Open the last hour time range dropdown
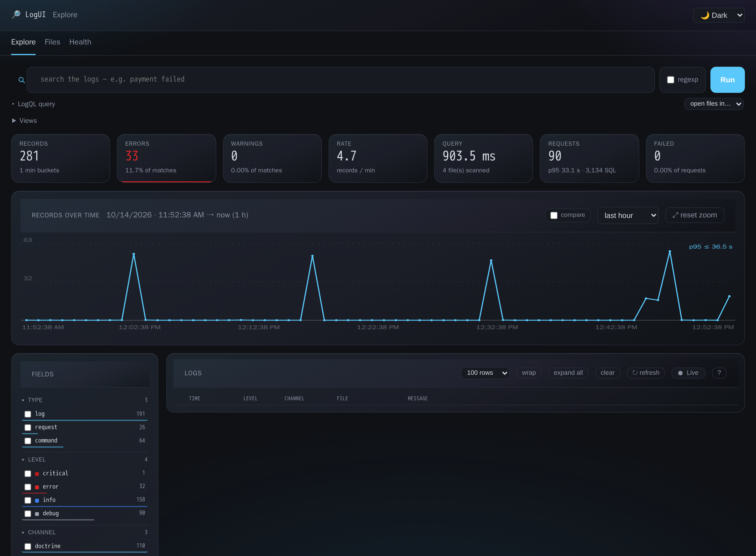The image size is (756, 556). pos(628,215)
